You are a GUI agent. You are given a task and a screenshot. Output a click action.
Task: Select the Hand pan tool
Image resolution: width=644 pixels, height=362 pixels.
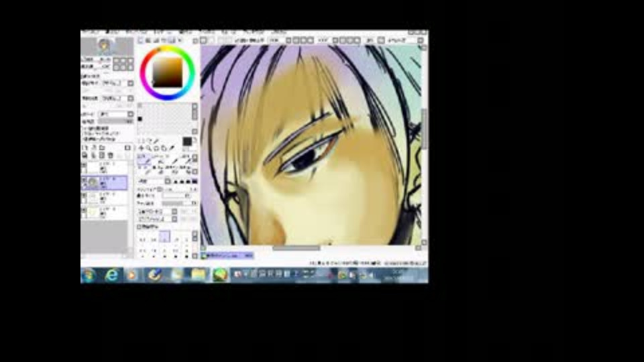pyautogui.click(x=164, y=148)
